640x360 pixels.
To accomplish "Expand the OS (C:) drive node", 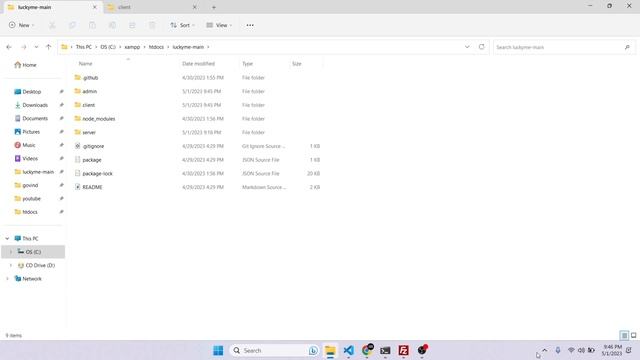I will point(11,252).
